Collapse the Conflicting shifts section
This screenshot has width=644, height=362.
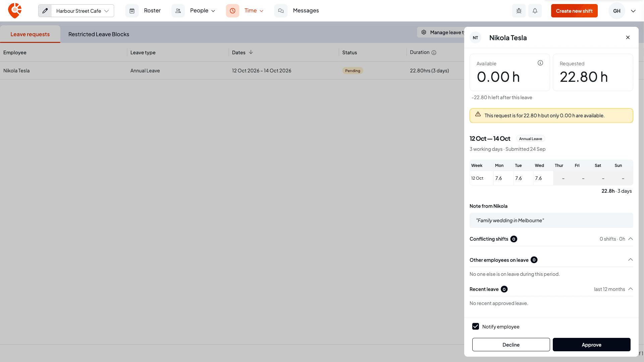[x=631, y=239]
